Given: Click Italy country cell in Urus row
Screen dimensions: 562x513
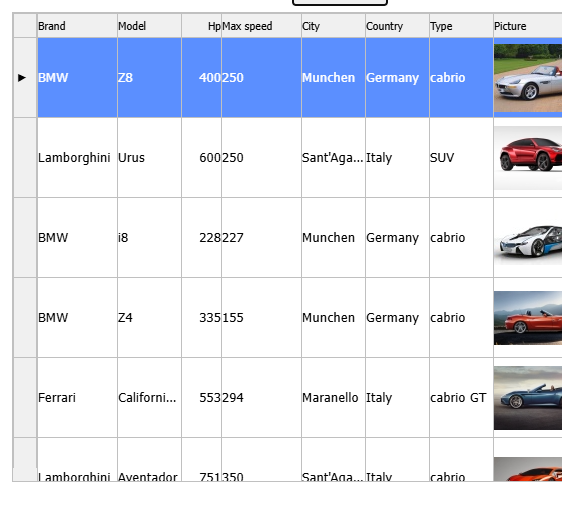Looking at the screenshot, I should (397, 157).
